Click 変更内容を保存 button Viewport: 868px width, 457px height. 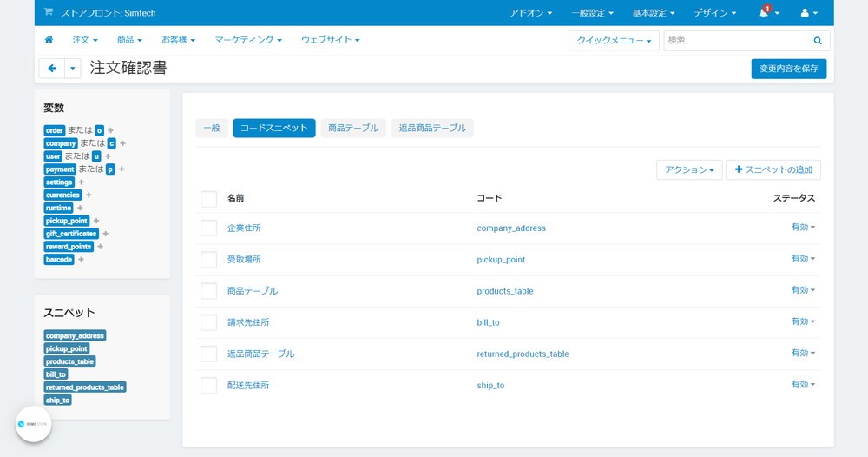(789, 69)
